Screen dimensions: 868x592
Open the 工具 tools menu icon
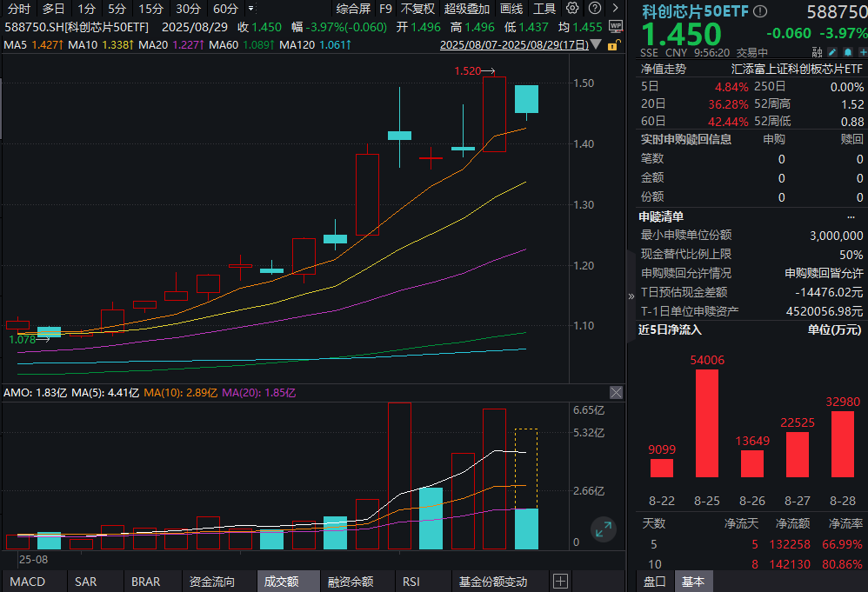click(x=545, y=9)
